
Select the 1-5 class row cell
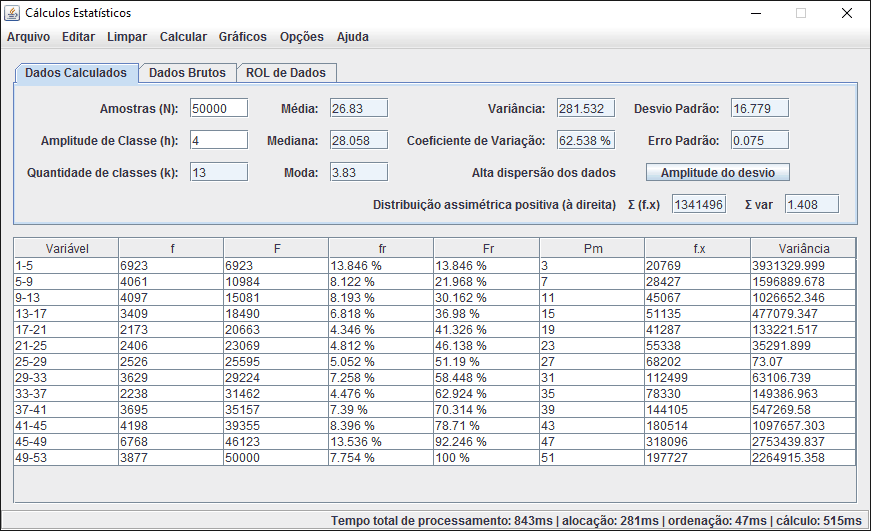tap(66, 266)
